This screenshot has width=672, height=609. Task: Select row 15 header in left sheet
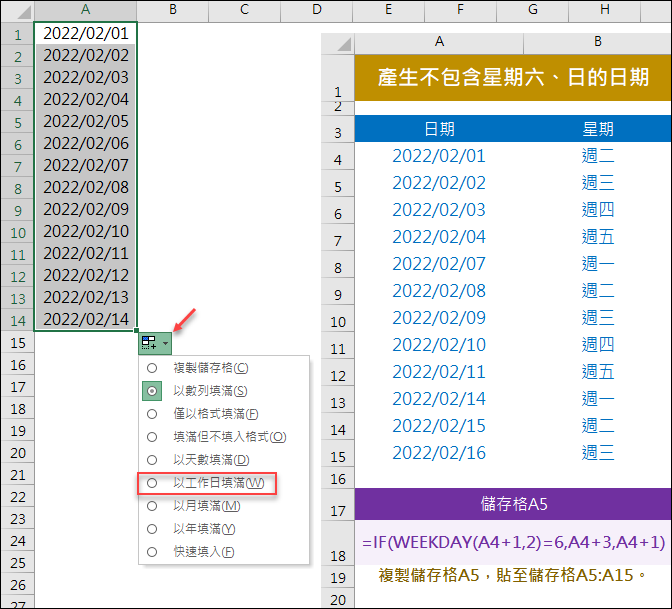pos(17,343)
